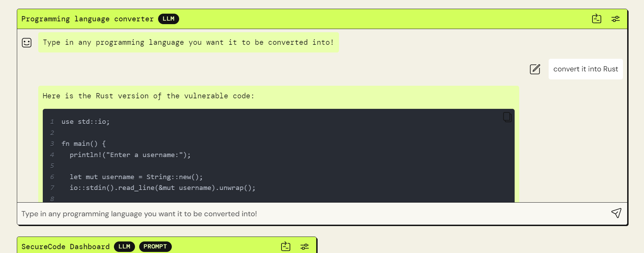Image resolution: width=644 pixels, height=253 pixels.
Task: Click the "SecureCode Dashboard" title
Action: tap(66, 247)
